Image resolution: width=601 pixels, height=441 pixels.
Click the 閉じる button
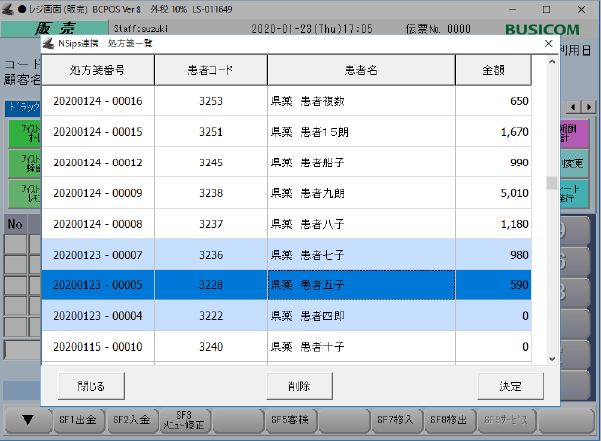(91, 385)
